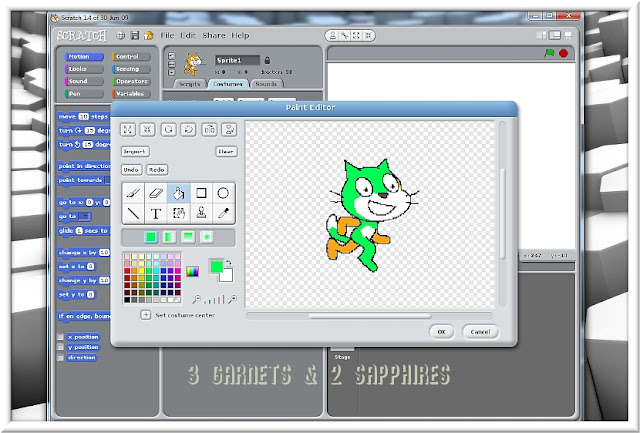Rotate the costume counter-clockwise

(x=169, y=130)
